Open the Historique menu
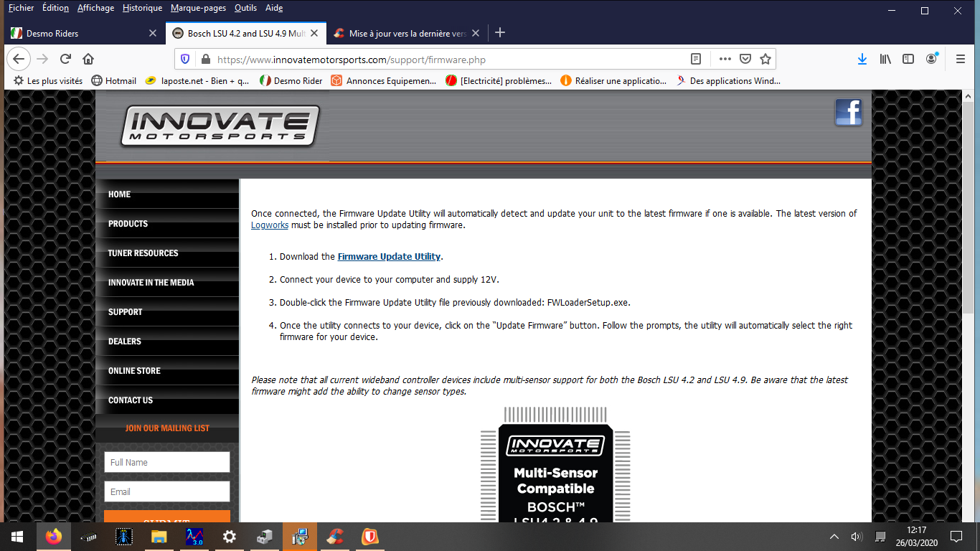 [x=142, y=8]
